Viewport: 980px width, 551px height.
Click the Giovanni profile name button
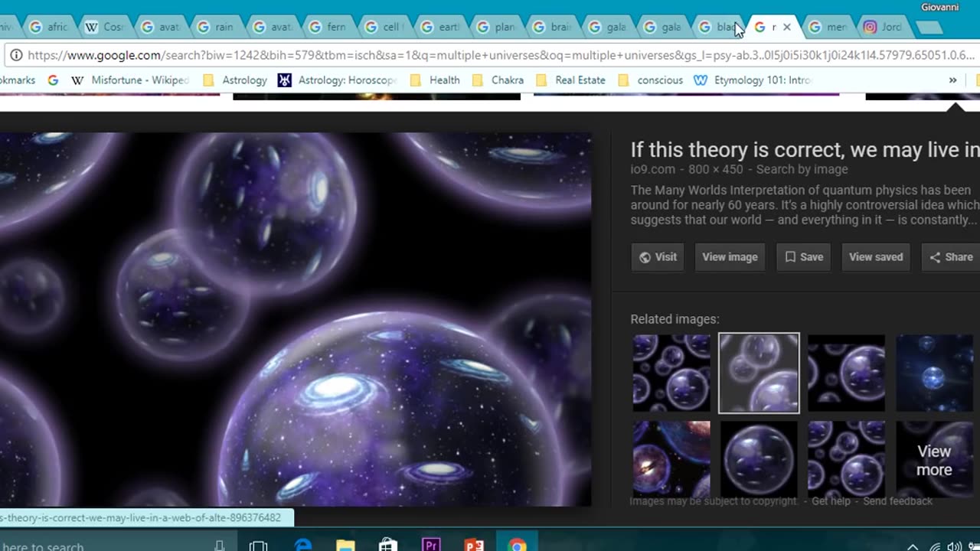point(940,7)
